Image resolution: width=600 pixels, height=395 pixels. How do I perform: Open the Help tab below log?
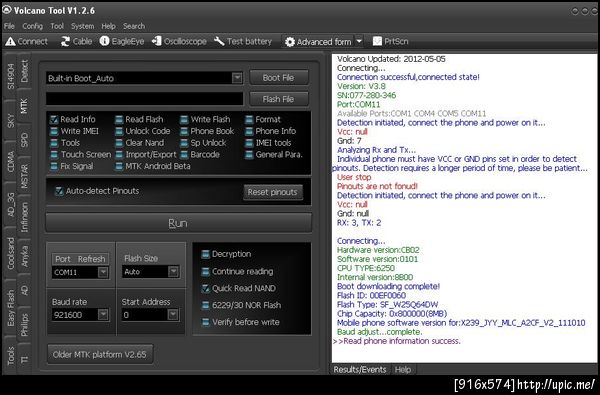(403, 369)
